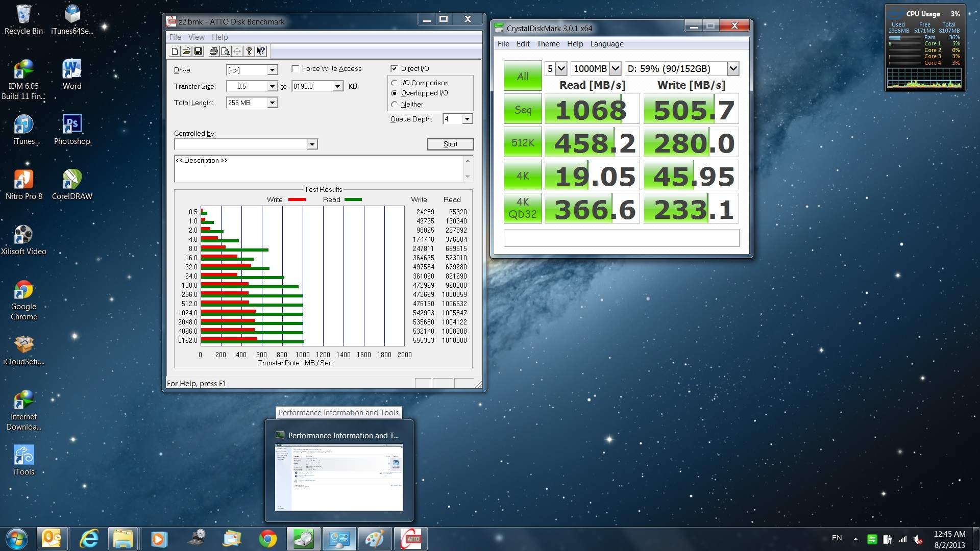Viewport: 980px width, 551px height.
Task: Open ATTO View menu
Action: point(196,37)
